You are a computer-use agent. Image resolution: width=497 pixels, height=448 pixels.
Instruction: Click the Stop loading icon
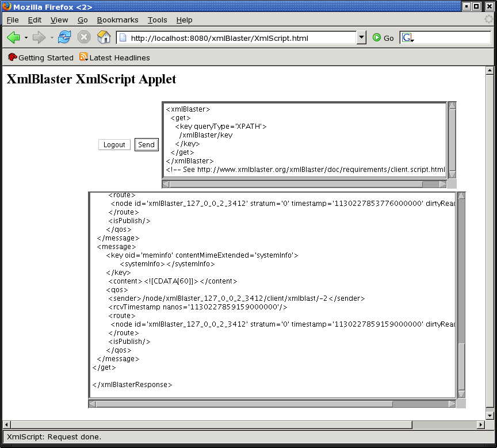[x=84, y=37]
